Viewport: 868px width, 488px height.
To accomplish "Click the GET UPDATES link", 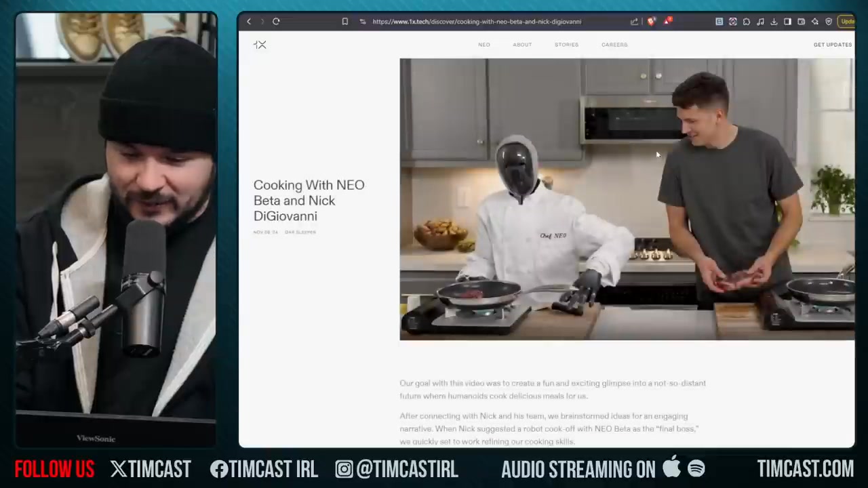I will tap(833, 45).
